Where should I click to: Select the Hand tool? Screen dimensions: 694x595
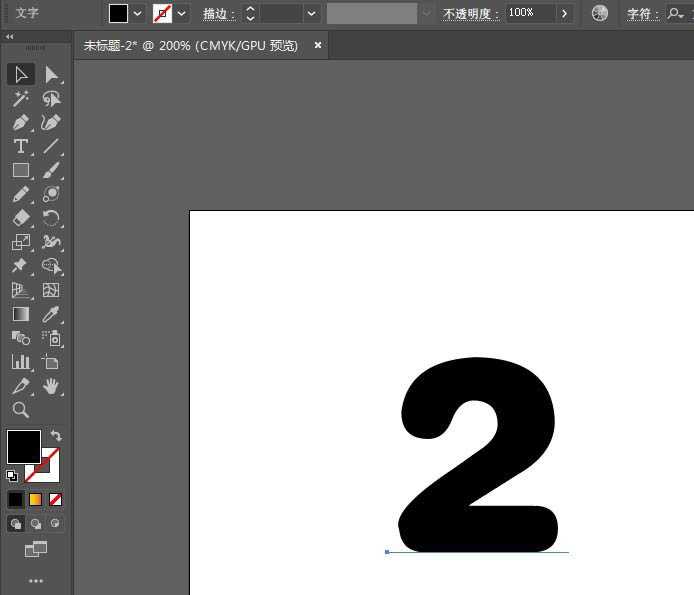tap(51, 386)
